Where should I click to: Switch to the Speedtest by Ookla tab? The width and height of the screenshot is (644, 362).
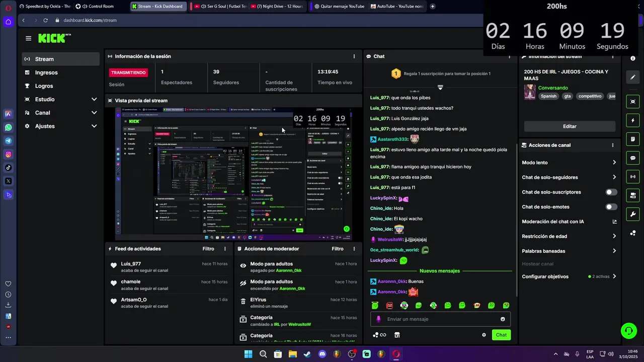(44, 7)
